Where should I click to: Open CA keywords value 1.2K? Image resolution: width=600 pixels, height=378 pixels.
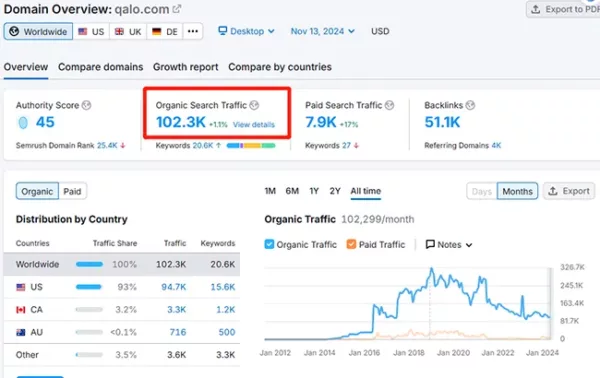(226, 310)
